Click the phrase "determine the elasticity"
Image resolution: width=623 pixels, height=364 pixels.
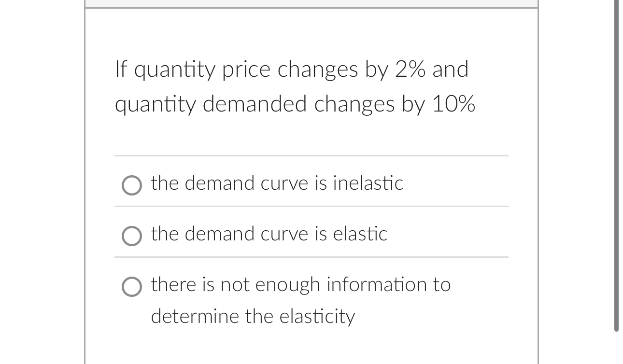point(253,316)
